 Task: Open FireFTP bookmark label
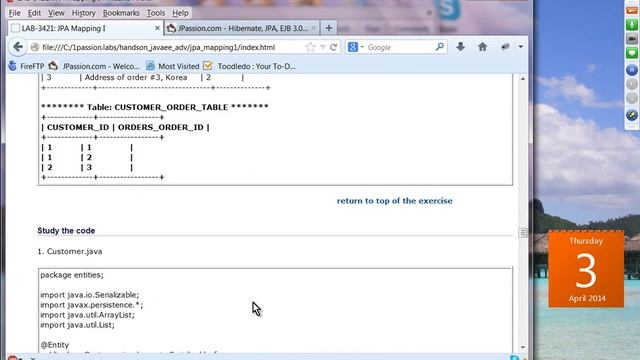[x=32, y=66]
